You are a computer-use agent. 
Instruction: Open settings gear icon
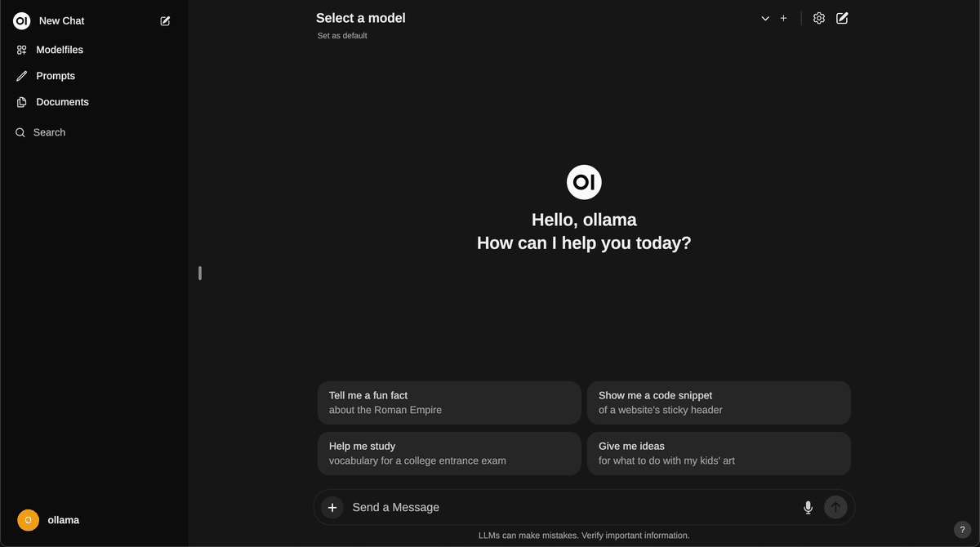[819, 18]
